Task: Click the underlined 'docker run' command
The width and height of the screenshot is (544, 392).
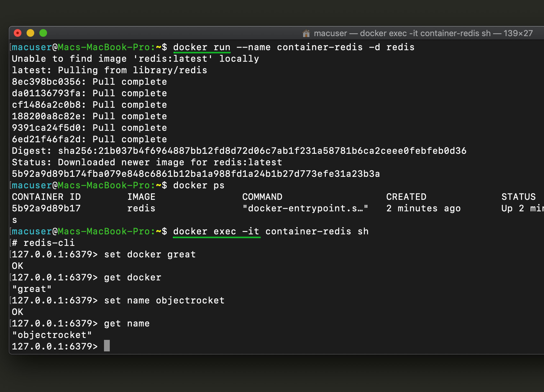Action: pyautogui.click(x=202, y=47)
